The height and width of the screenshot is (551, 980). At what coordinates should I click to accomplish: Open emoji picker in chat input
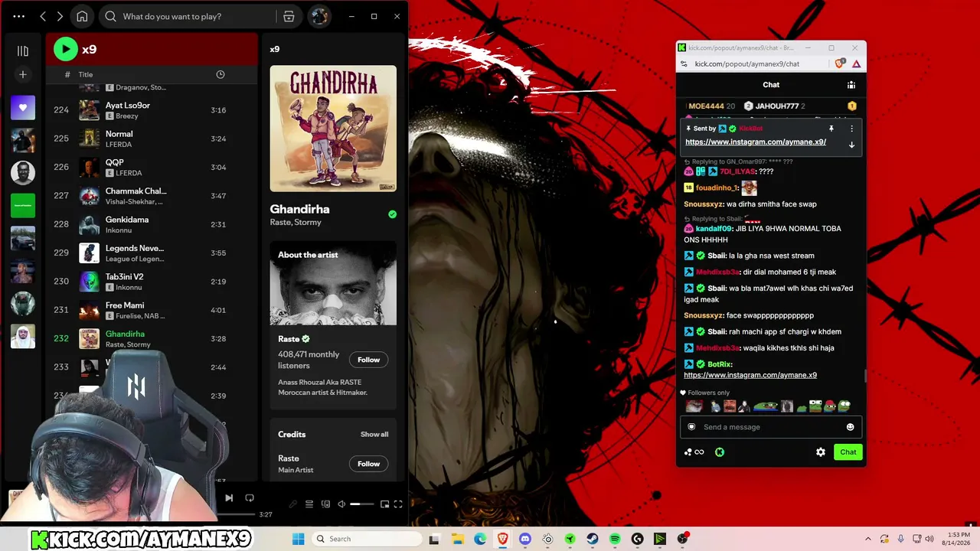pos(850,427)
